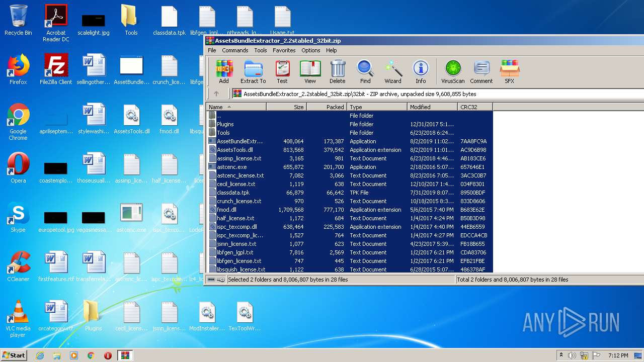Image resolution: width=644 pixels, height=362 pixels.
Task: Sort list by Name column header
Action: tap(236, 107)
